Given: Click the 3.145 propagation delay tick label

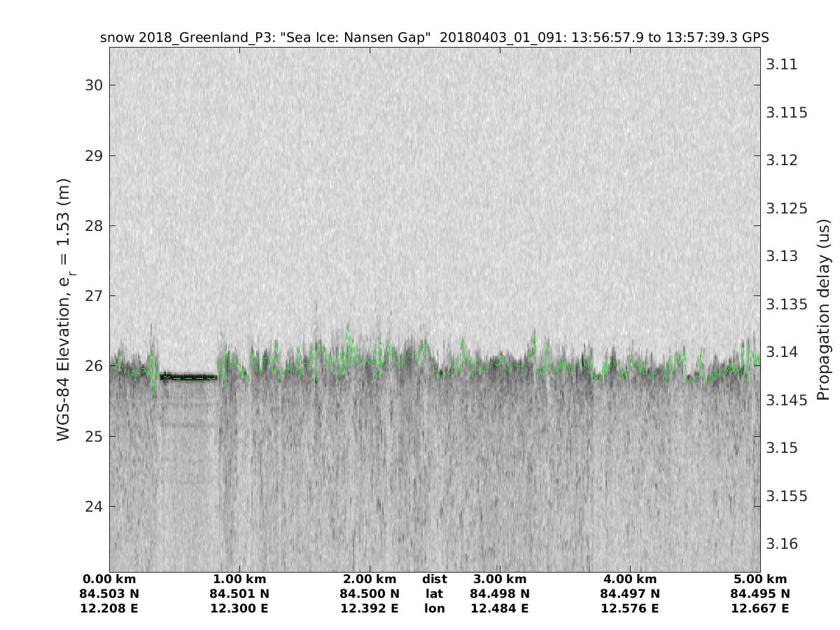Looking at the screenshot, I should coord(787,399).
